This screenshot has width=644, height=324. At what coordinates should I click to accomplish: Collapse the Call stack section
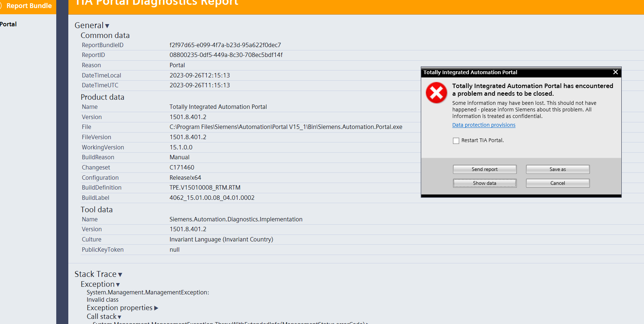coord(119,317)
